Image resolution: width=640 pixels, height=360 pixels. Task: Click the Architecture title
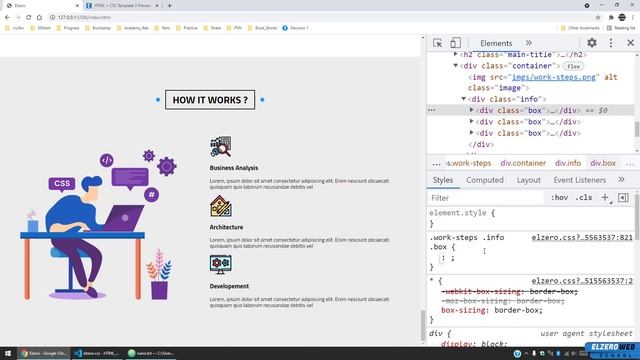point(226,227)
